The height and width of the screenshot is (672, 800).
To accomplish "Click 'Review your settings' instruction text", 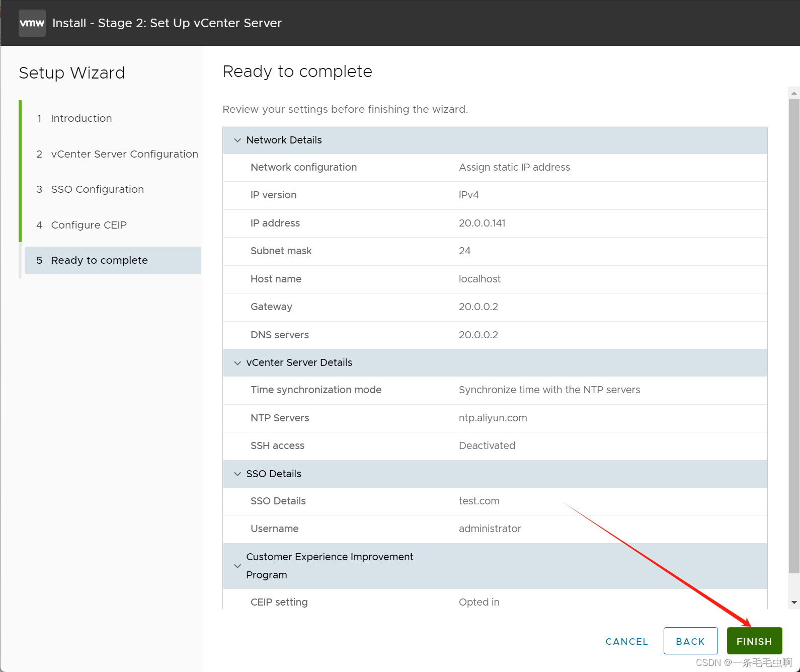I will pos(345,109).
